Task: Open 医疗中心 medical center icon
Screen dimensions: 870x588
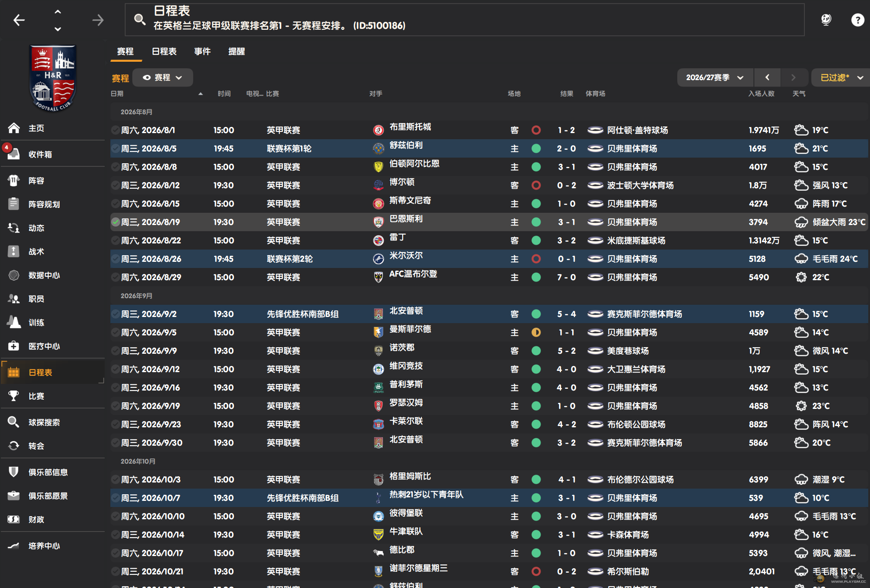Action: coord(14,346)
